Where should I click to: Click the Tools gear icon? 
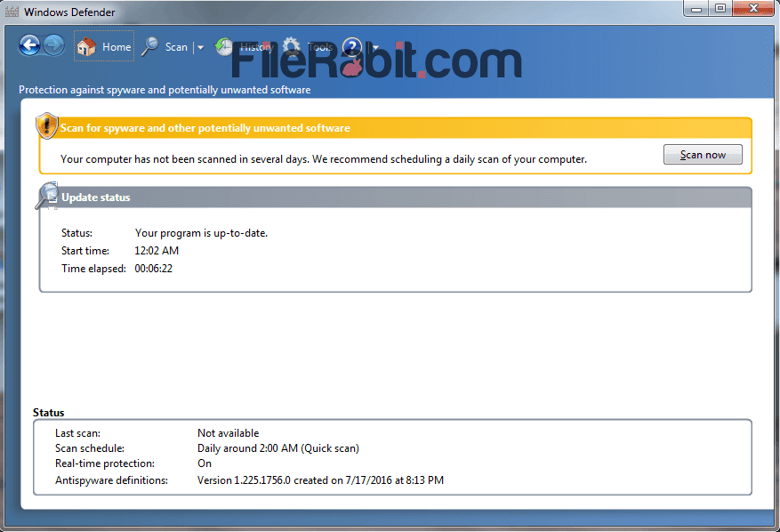click(292, 46)
